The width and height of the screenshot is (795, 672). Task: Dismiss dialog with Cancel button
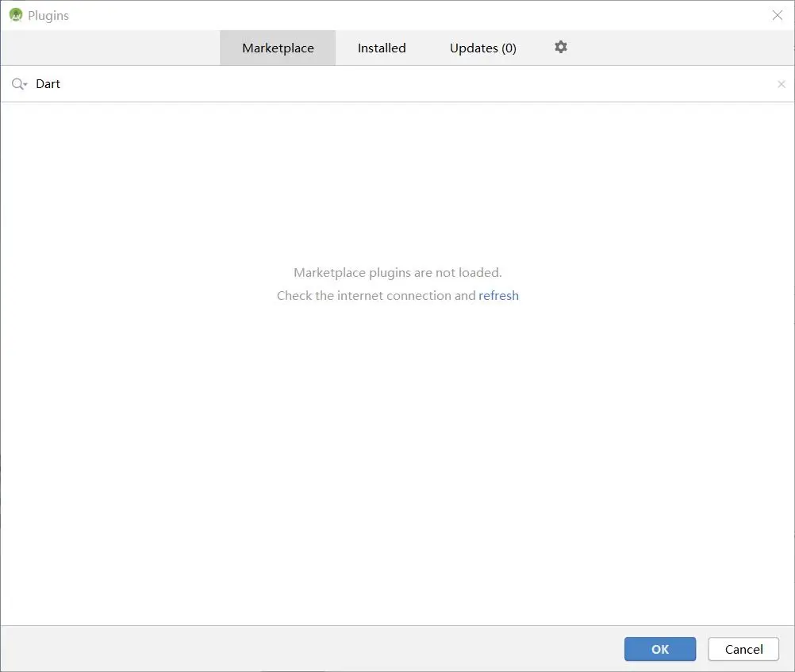pyautogui.click(x=743, y=649)
